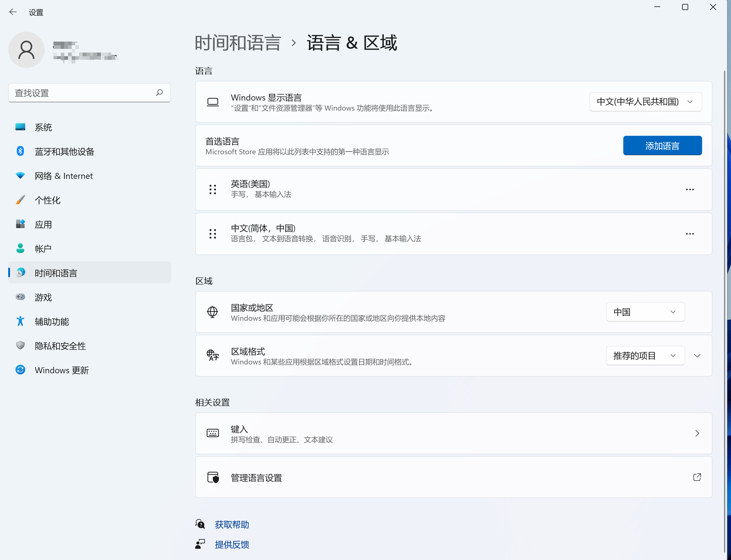Click the 添加语言 button
This screenshot has width=731, height=560.
click(663, 146)
